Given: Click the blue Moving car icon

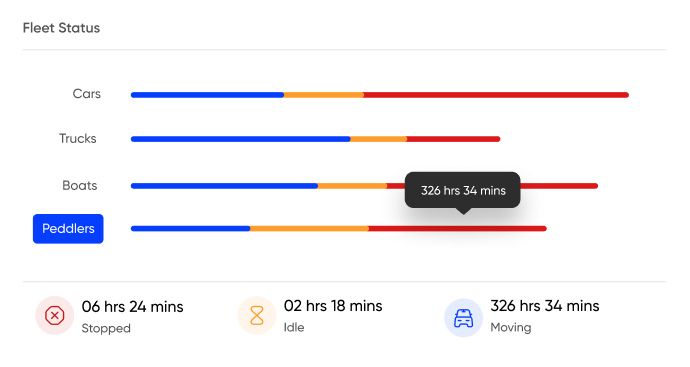Looking at the screenshot, I should click(x=463, y=318).
